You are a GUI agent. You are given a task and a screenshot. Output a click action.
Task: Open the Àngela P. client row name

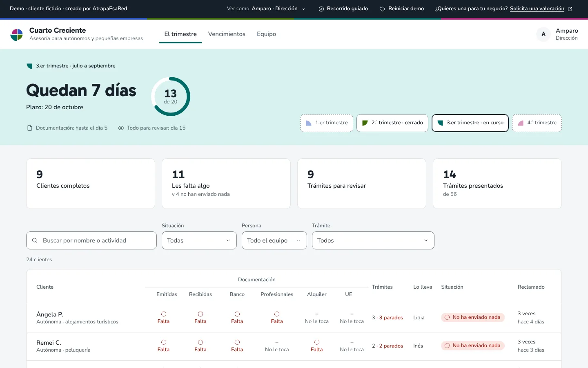pyautogui.click(x=50, y=314)
